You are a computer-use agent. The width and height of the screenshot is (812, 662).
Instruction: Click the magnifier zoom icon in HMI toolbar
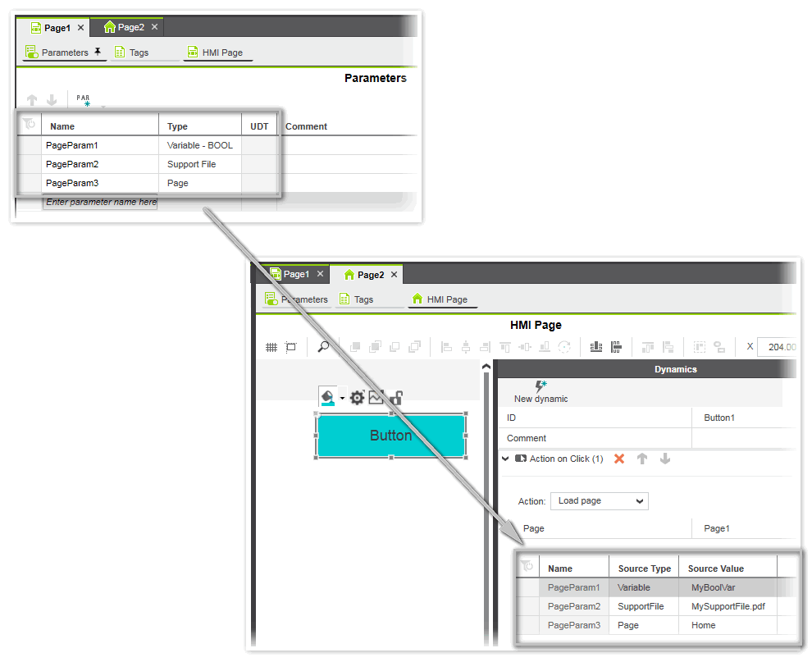pyautogui.click(x=323, y=347)
